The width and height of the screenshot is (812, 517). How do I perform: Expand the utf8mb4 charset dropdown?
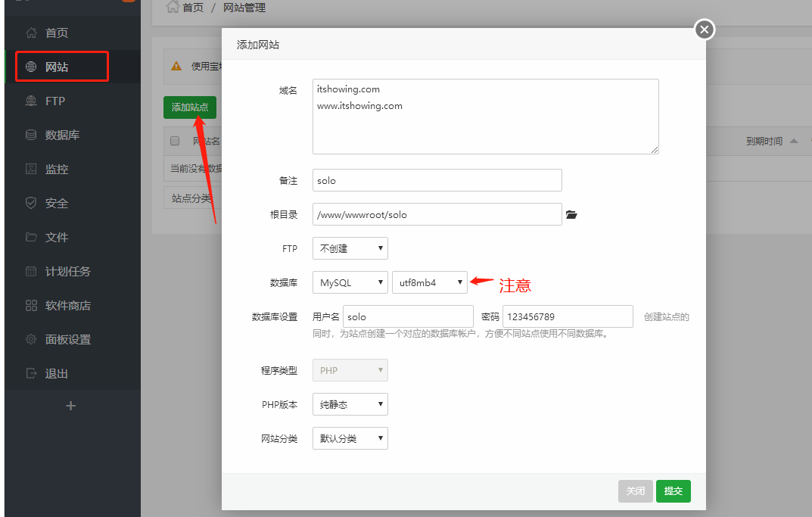click(429, 282)
